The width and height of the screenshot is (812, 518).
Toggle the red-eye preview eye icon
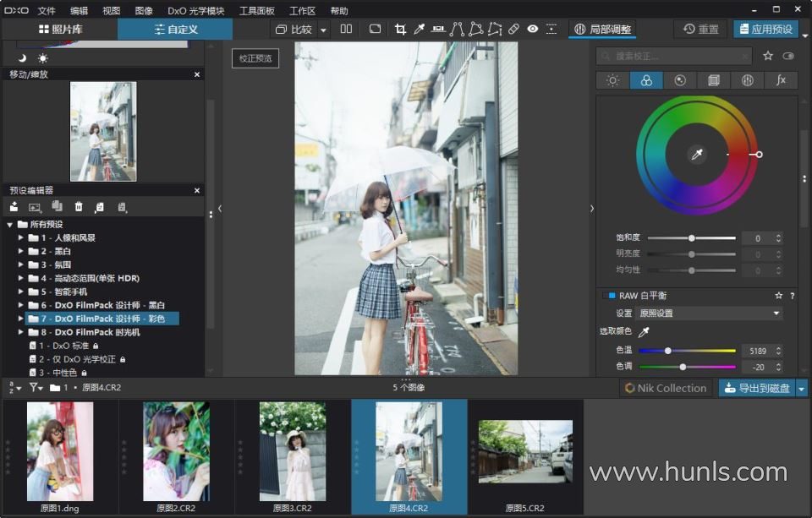click(532, 29)
